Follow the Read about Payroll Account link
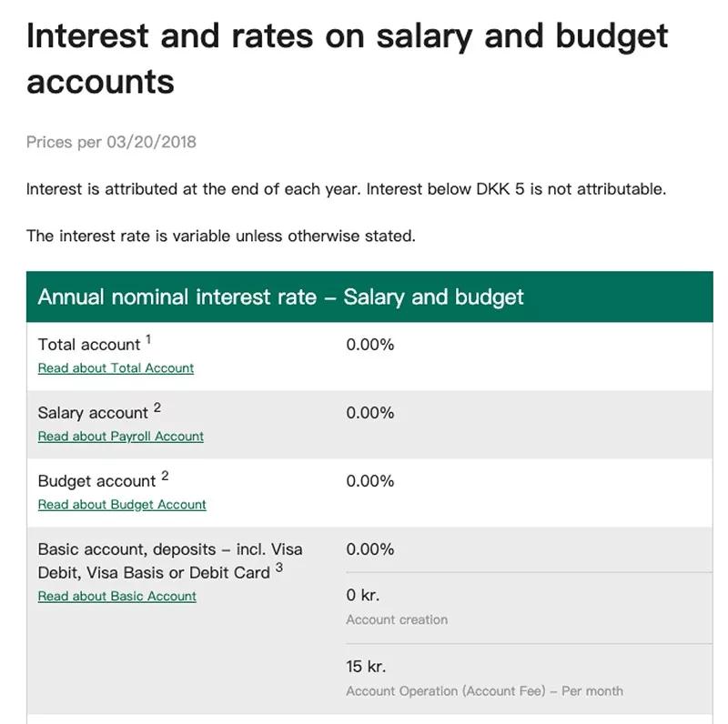 [120, 437]
